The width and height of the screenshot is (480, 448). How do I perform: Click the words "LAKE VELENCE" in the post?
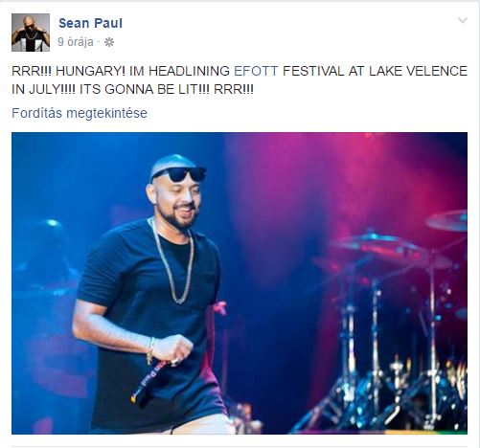[419, 71]
